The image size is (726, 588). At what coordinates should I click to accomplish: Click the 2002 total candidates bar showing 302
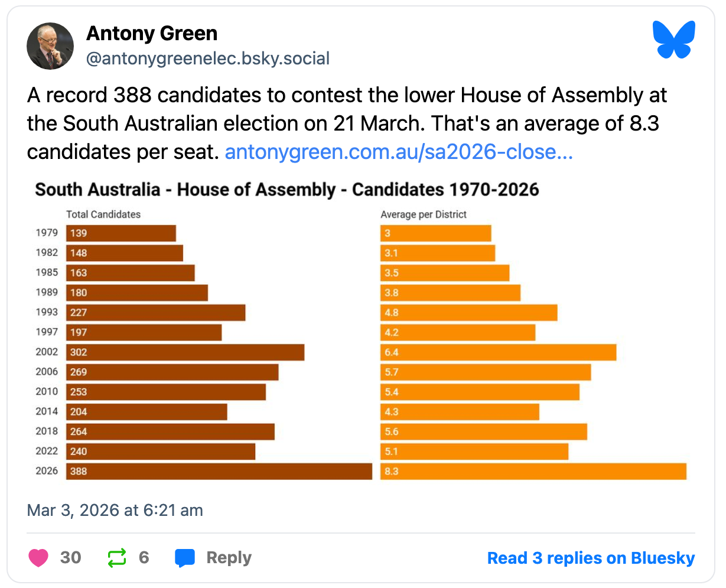pos(185,352)
